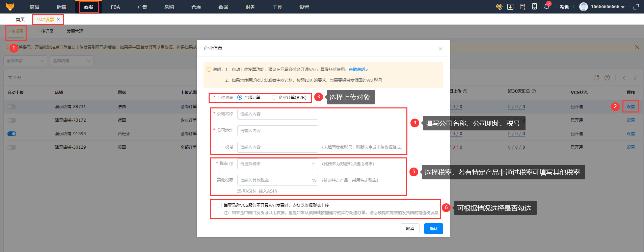Open the 商品 menu
Screen dimensions: 644x252
pyautogui.click(x=34, y=7)
